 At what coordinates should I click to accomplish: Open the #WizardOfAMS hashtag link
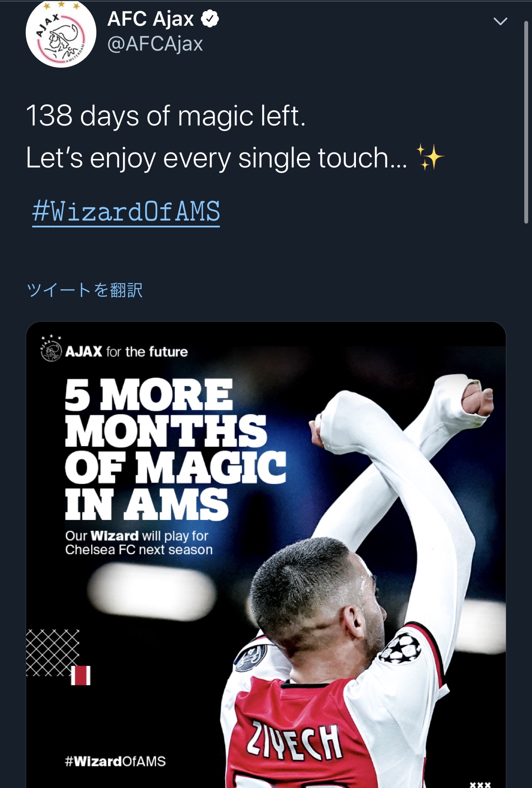coord(126,212)
